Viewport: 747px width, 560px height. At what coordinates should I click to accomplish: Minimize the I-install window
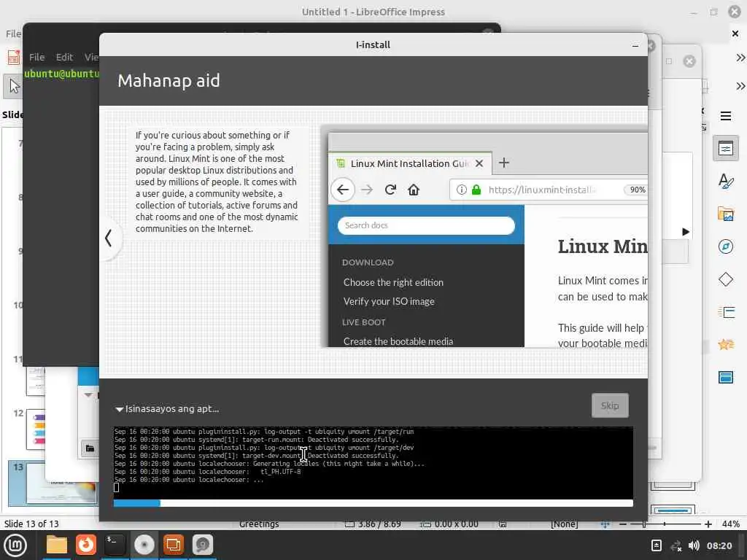click(635, 45)
